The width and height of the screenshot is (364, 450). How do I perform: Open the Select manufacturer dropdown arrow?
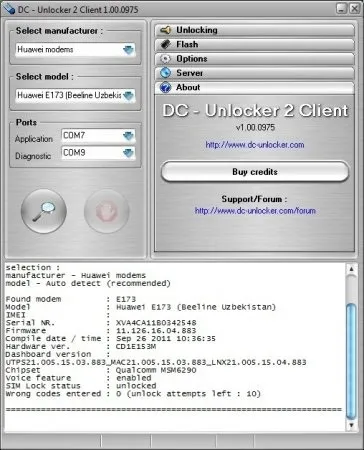[x=128, y=50]
